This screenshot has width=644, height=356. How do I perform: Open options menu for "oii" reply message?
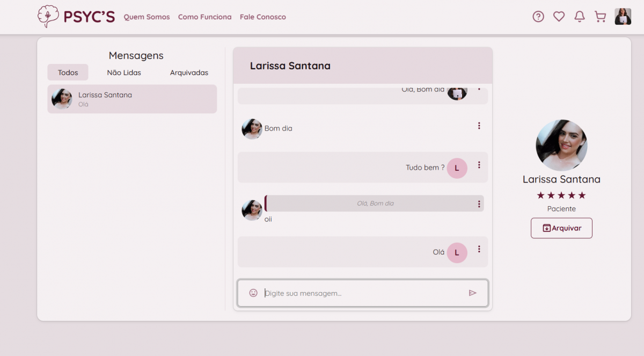click(x=479, y=204)
